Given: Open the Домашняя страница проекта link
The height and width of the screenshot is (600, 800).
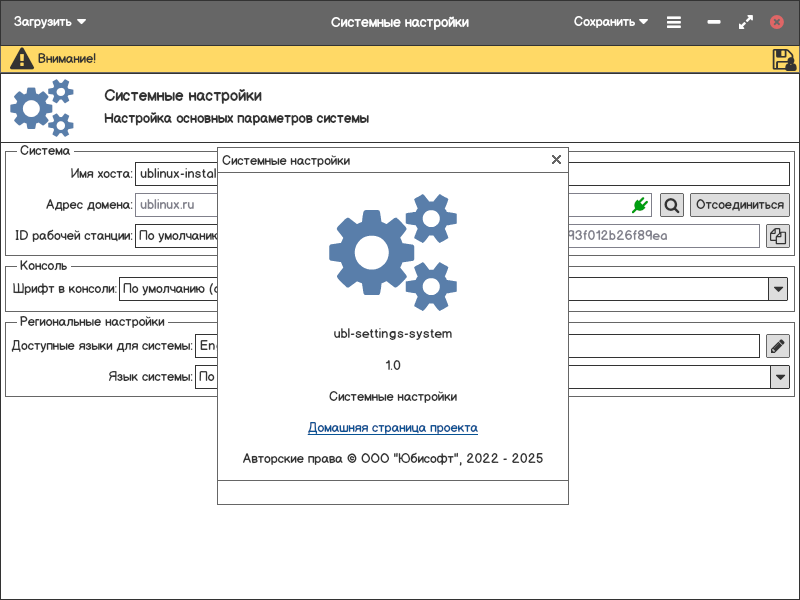Looking at the screenshot, I should click(392, 428).
